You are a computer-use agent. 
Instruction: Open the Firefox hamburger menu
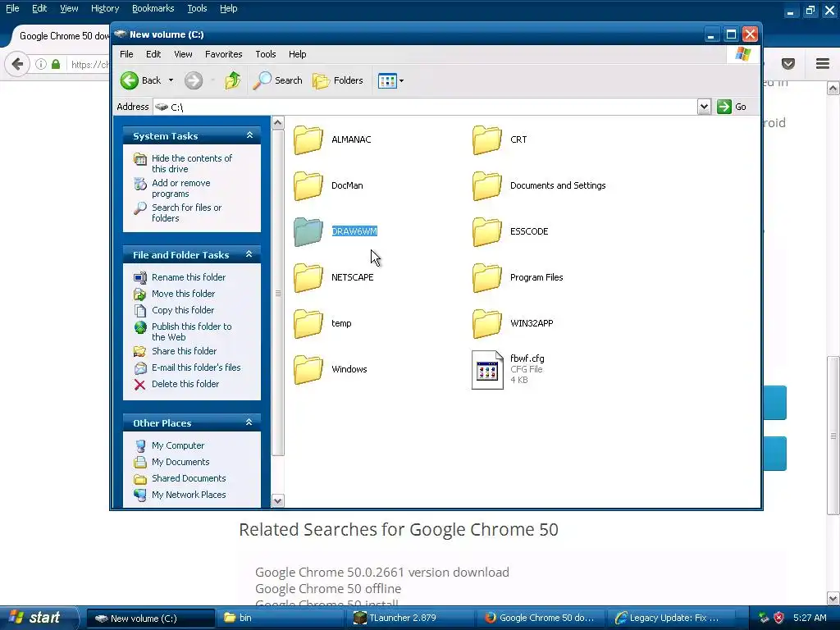(x=823, y=64)
